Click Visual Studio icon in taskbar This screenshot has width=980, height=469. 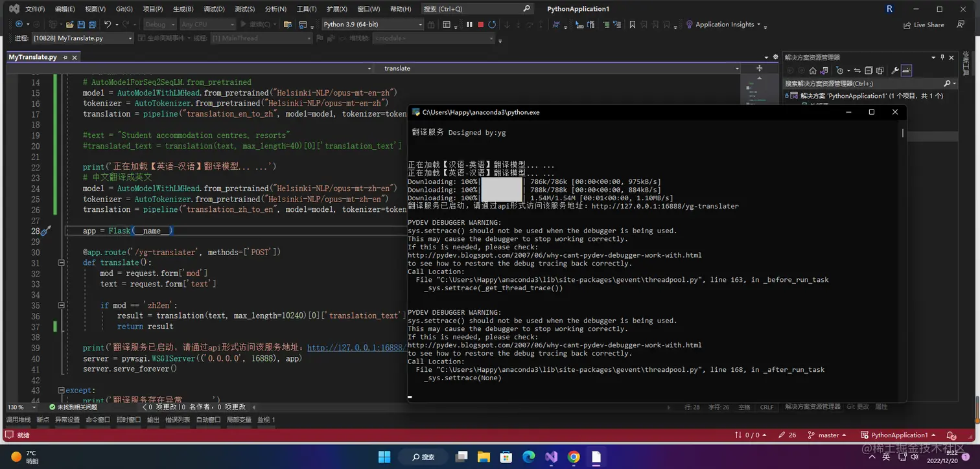[x=551, y=457]
